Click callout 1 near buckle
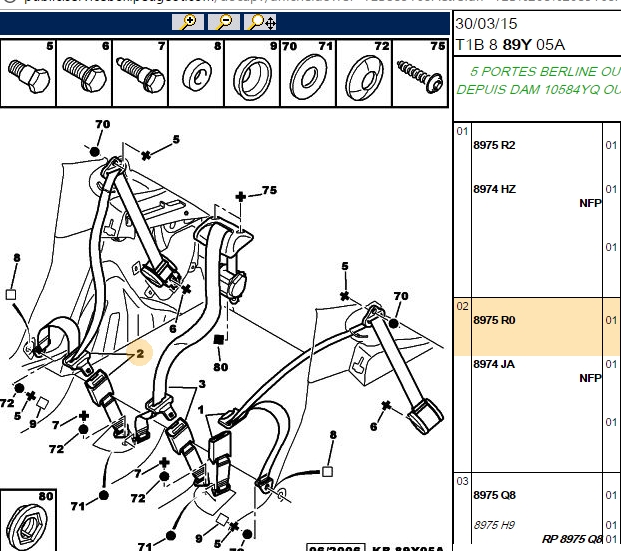This screenshot has height=551, width=621. tap(201, 410)
